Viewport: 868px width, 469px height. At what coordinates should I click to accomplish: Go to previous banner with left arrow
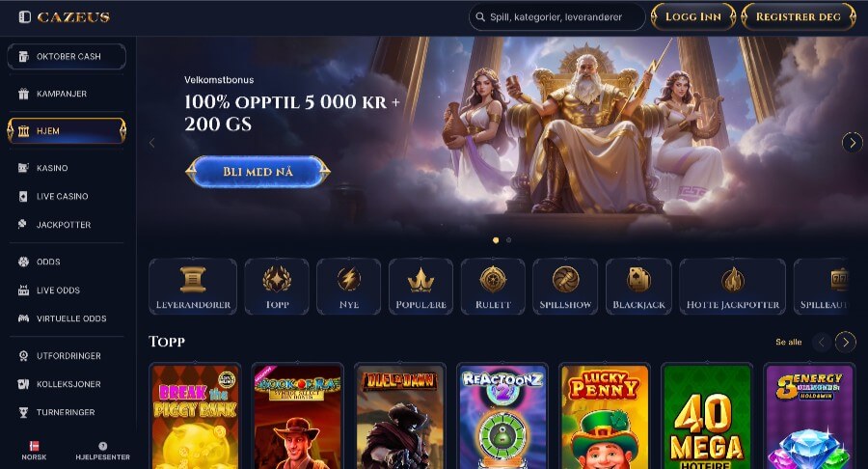click(152, 143)
